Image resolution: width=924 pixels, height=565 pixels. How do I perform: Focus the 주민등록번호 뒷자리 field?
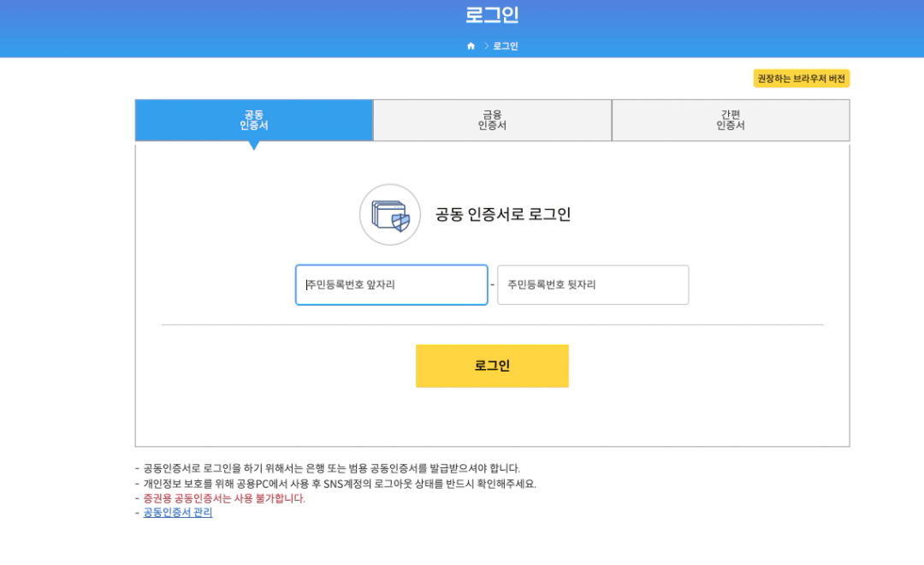(593, 285)
